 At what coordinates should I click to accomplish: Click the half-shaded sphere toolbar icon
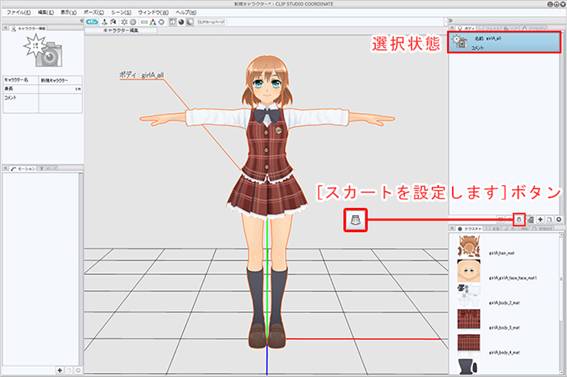point(190,22)
